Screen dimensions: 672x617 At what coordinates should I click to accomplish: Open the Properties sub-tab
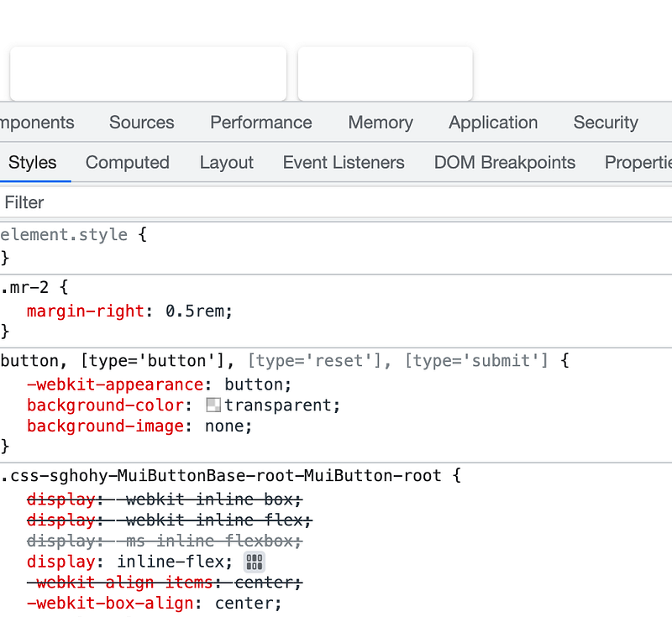[638, 163]
